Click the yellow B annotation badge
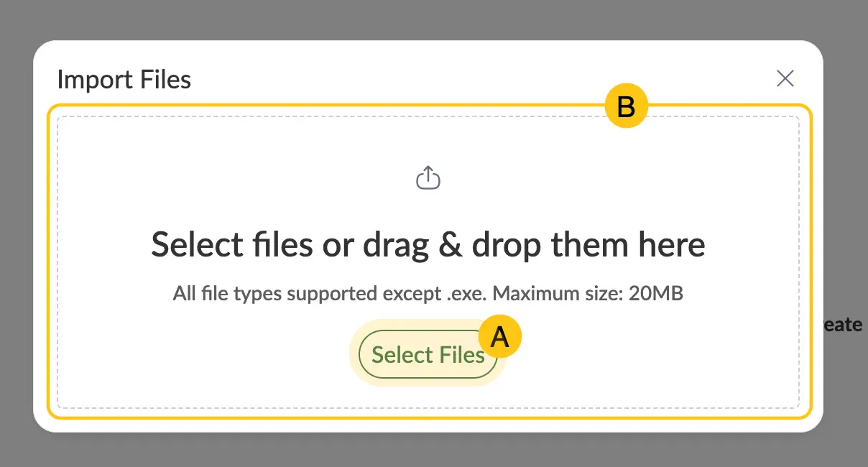 coord(627,107)
